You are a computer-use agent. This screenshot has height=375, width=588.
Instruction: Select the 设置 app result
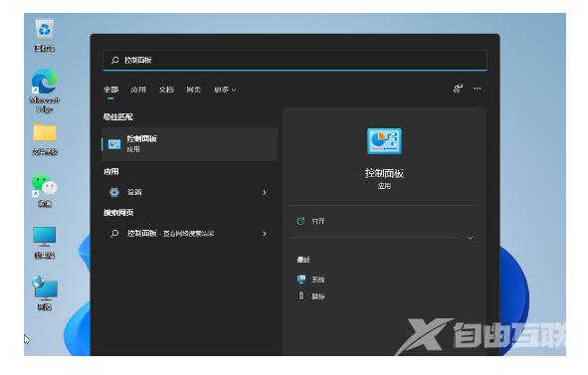click(x=190, y=192)
